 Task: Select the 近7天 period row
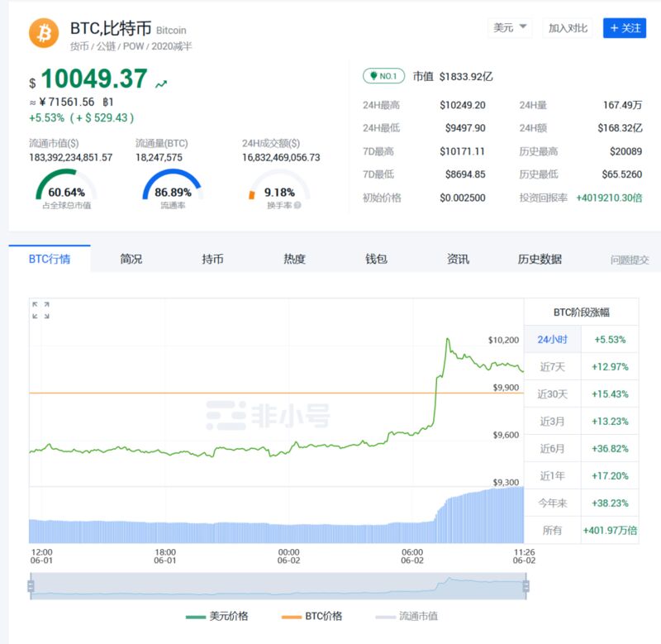(x=582, y=366)
